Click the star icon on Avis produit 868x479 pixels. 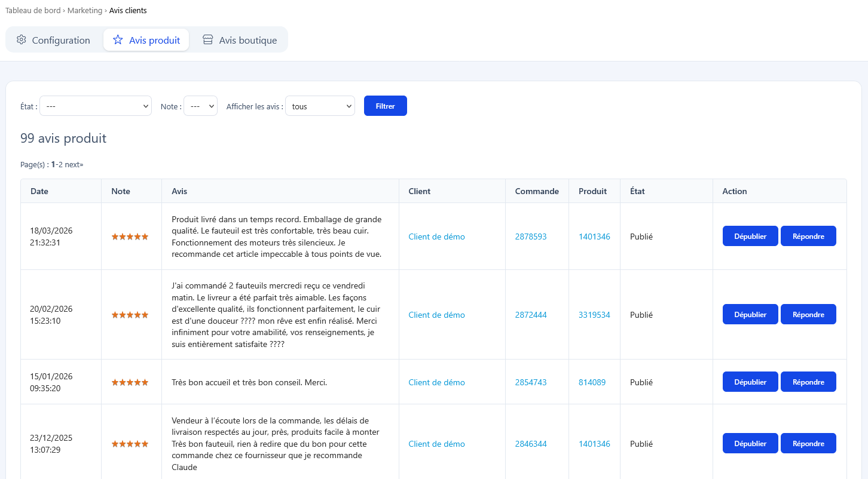[x=118, y=40]
